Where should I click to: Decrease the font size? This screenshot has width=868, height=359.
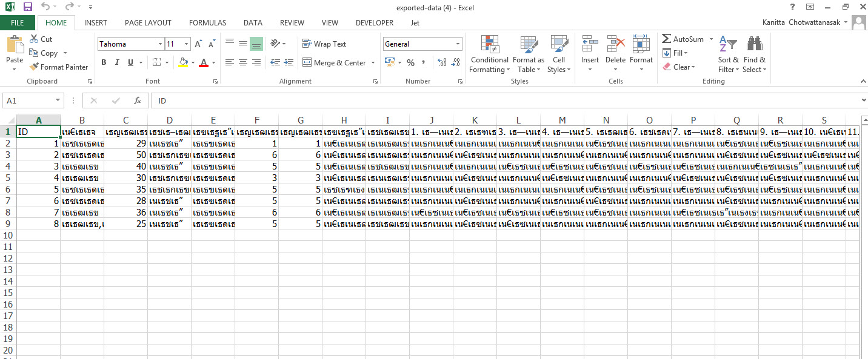(x=212, y=44)
